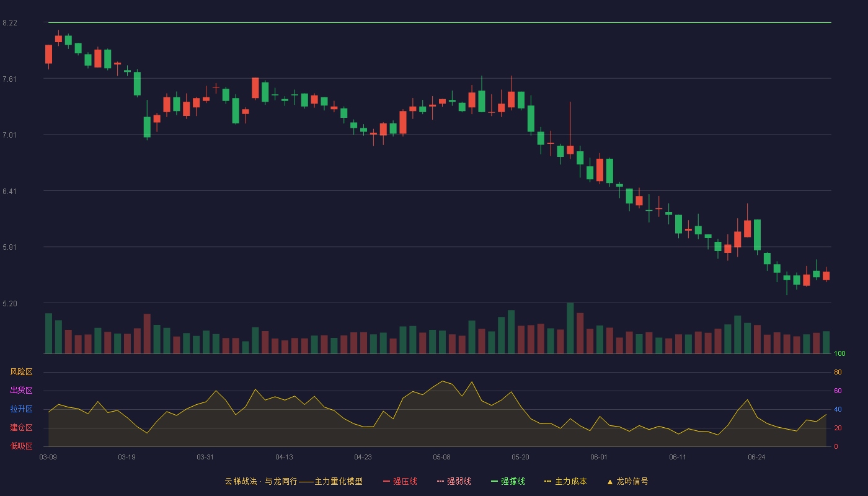Click the tallest volume bar
The width and height of the screenshot is (868, 496).
point(570,329)
